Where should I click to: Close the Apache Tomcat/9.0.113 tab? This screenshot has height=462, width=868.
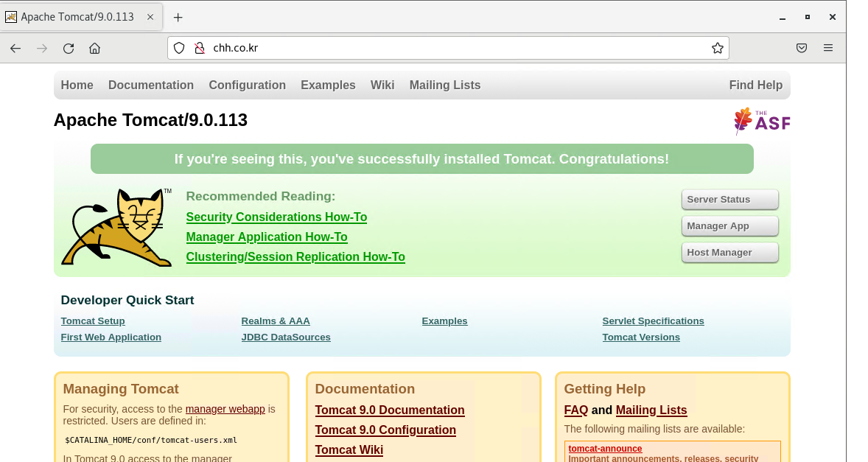(150, 17)
